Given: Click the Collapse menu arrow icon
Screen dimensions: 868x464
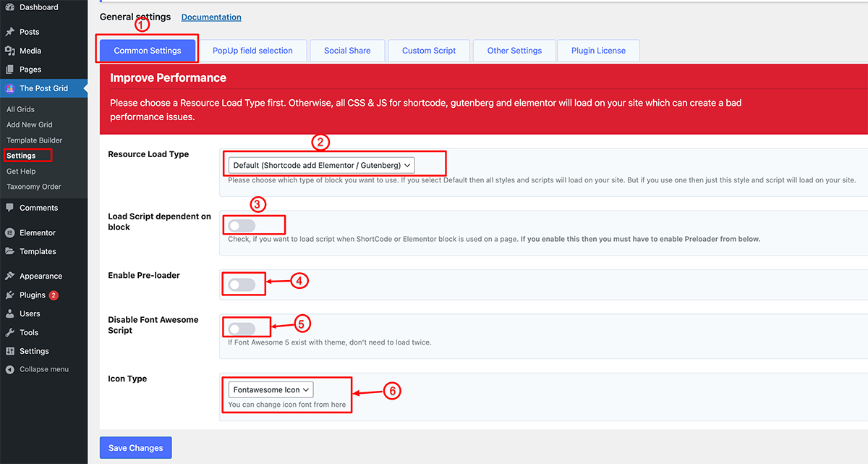Looking at the screenshot, I should [9, 369].
